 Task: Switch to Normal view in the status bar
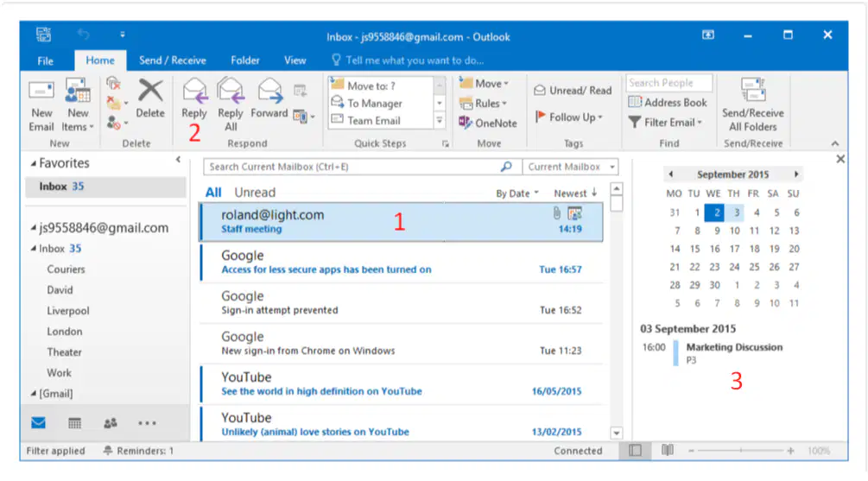pyautogui.click(x=635, y=451)
